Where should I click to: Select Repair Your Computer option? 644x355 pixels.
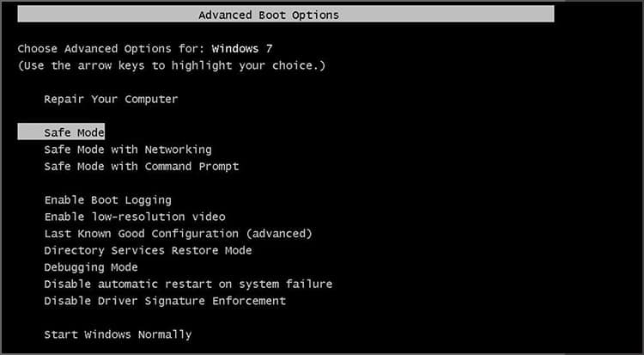coord(111,99)
